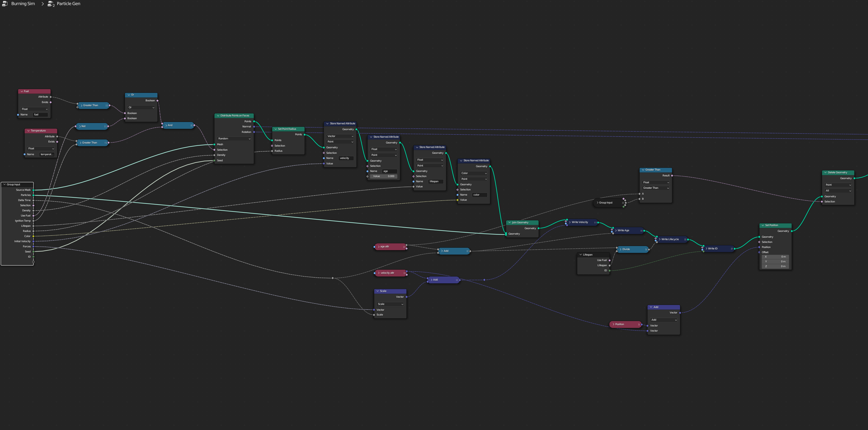Open the All mode dropdown in Delete Geometry
The image size is (868, 430).
[838, 191]
